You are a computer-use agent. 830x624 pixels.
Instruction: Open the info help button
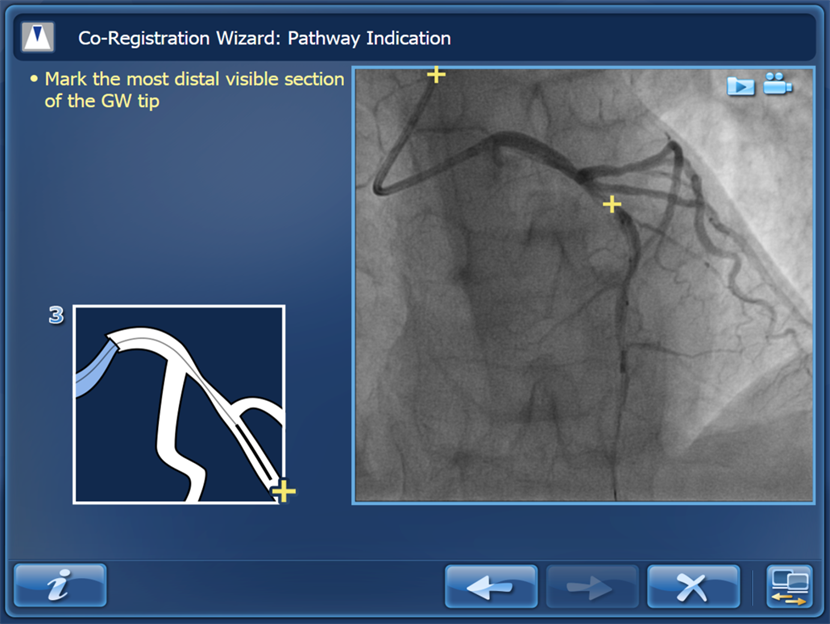pyautogui.click(x=60, y=585)
